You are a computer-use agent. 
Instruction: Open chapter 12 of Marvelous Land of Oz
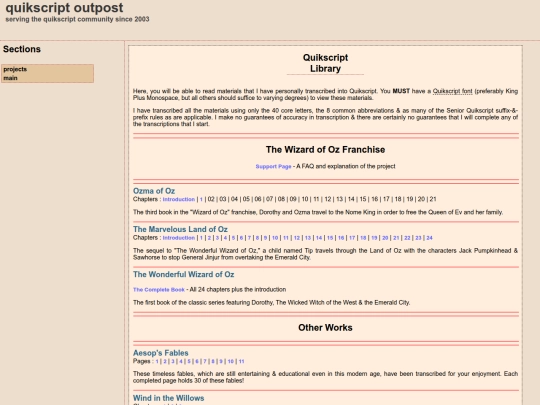[297, 238]
